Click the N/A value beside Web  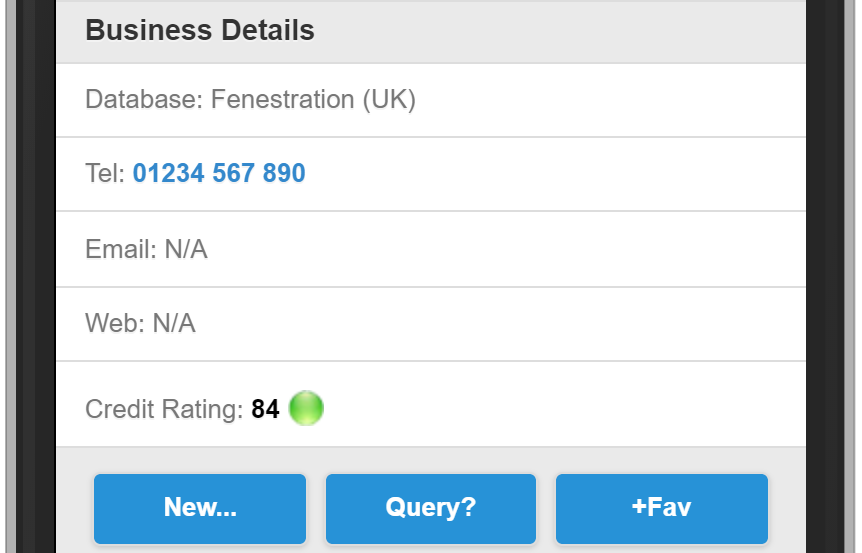tap(174, 323)
